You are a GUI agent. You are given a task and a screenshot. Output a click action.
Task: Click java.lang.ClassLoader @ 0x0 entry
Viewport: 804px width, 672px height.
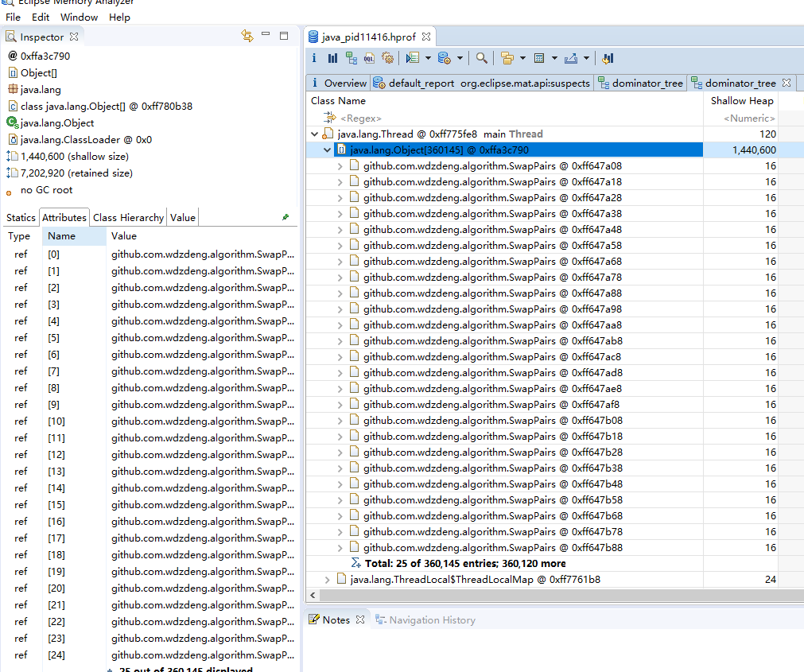[x=80, y=139]
